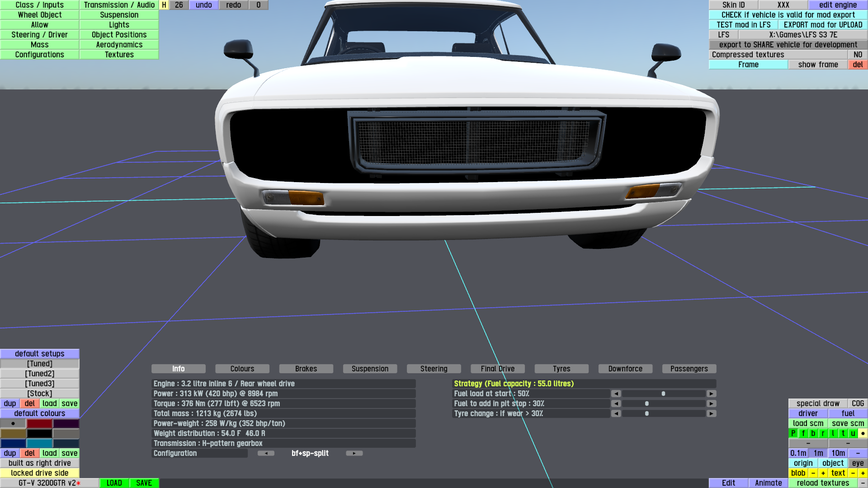Click the 'f' front view button
This screenshot has height=488, width=868.
803,433
